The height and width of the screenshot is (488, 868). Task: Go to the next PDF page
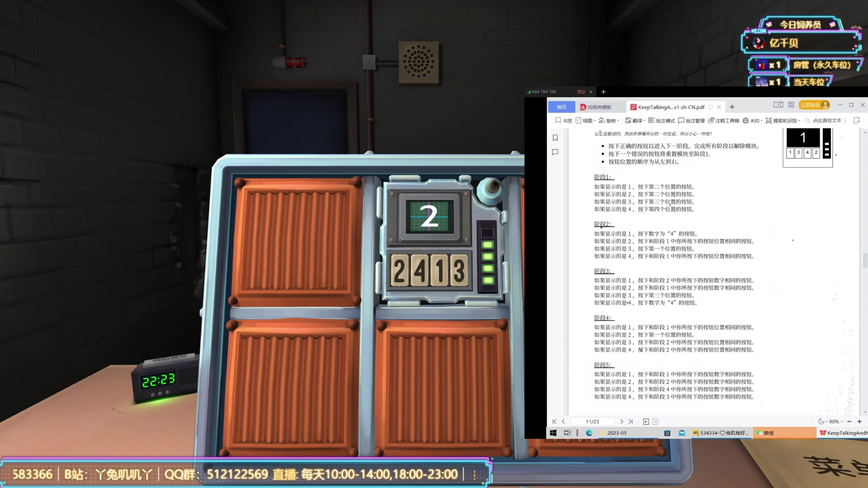pyautogui.click(x=622, y=422)
